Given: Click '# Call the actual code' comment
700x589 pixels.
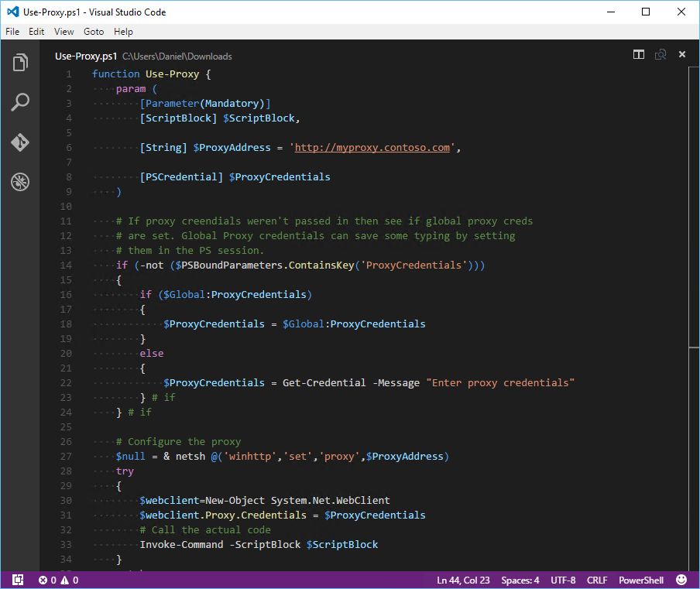Looking at the screenshot, I should click(x=205, y=530).
